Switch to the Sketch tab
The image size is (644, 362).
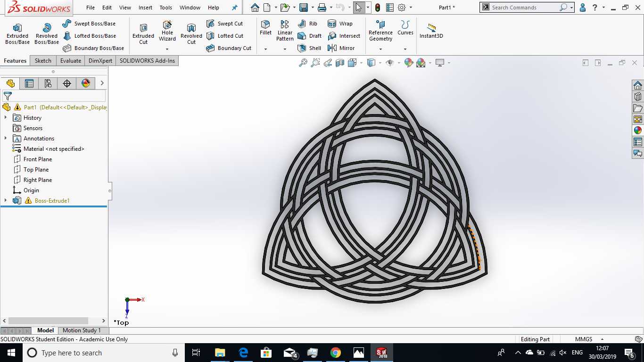[x=43, y=61]
